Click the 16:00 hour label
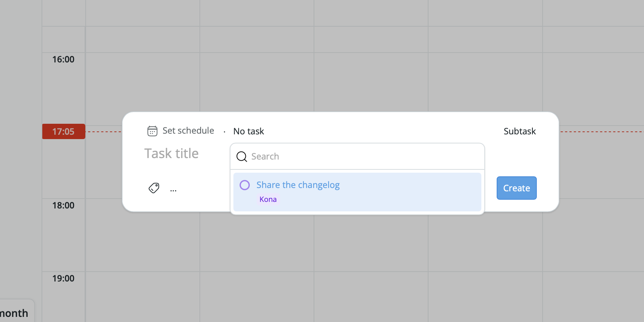Image resolution: width=644 pixels, height=322 pixels. (x=63, y=60)
